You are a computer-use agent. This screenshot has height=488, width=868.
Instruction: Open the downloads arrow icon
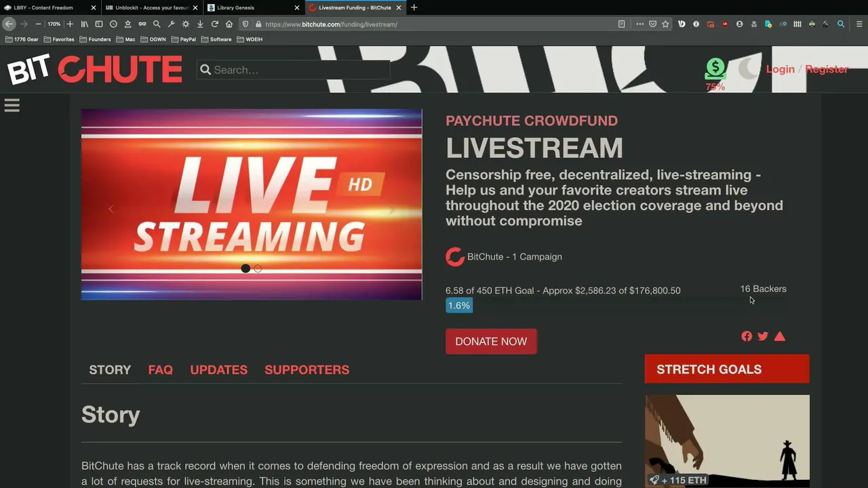200,24
